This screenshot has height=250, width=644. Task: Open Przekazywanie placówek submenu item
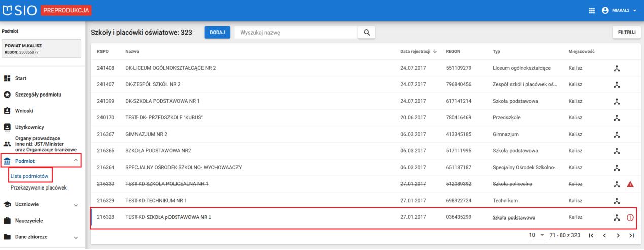(39, 188)
